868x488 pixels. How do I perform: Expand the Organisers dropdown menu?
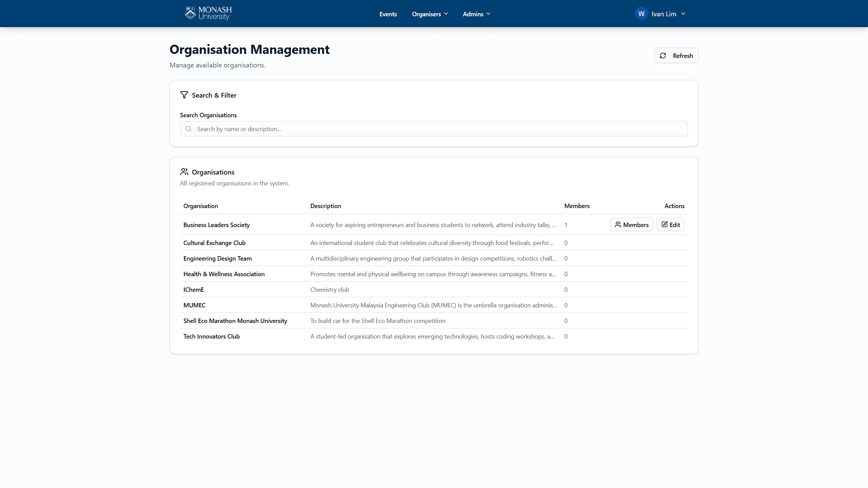pyautogui.click(x=446, y=14)
